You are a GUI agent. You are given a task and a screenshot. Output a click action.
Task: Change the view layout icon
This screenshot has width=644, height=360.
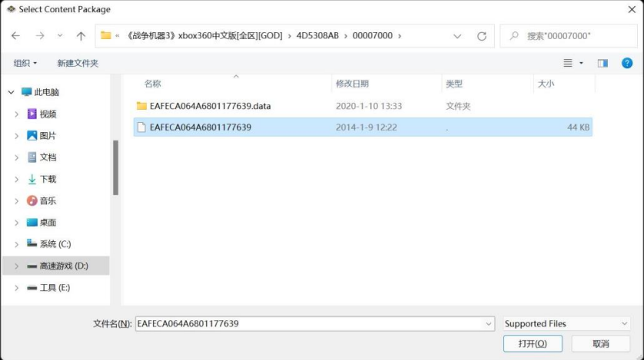coord(569,63)
